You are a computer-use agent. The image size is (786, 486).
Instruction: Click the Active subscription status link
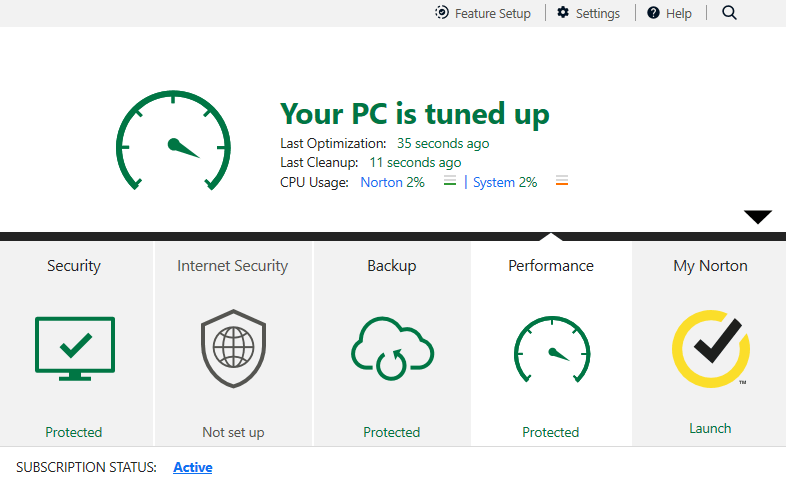(x=192, y=467)
